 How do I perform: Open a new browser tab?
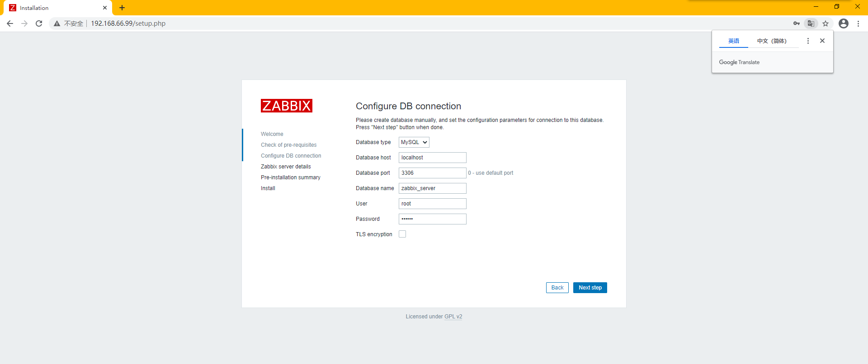[122, 8]
